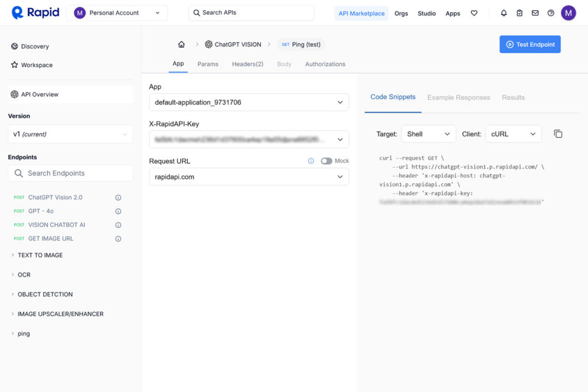
Task: Toggle the Mock switch
Action: [x=326, y=161]
